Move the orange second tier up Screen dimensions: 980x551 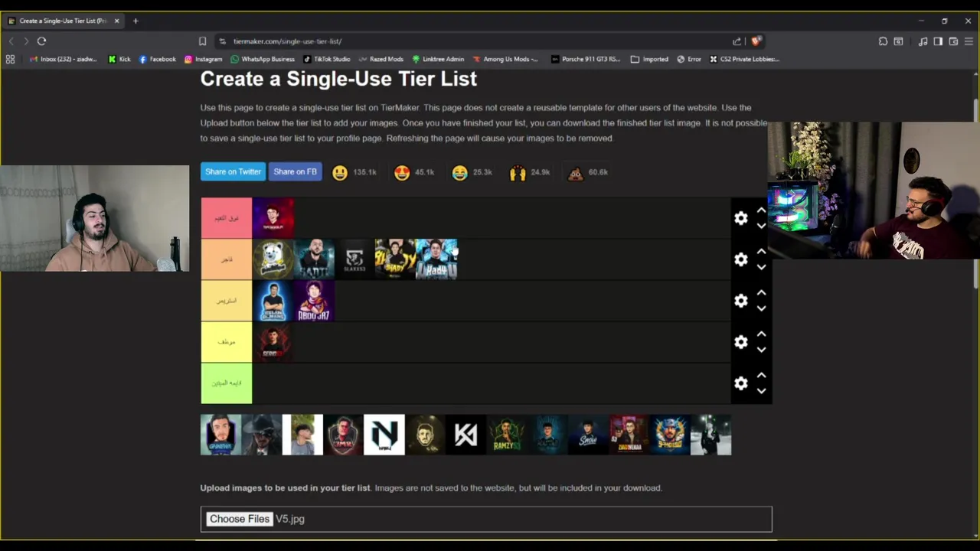pyautogui.click(x=761, y=251)
